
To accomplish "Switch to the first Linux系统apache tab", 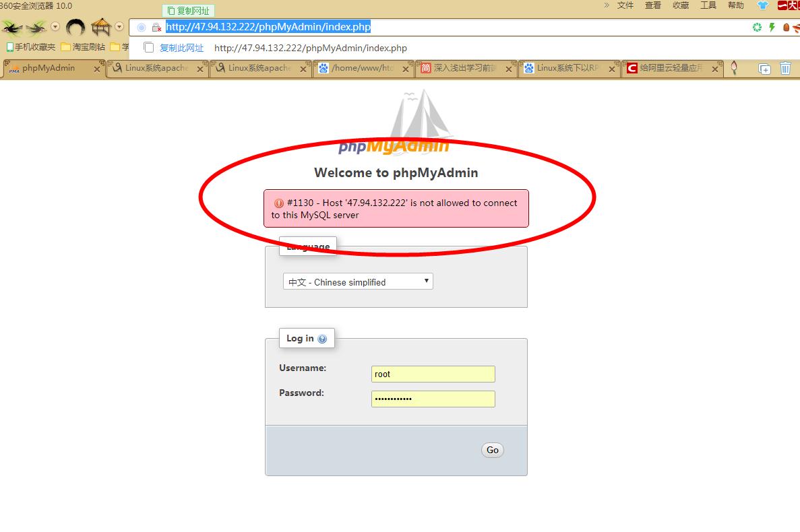I will [x=156, y=68].
